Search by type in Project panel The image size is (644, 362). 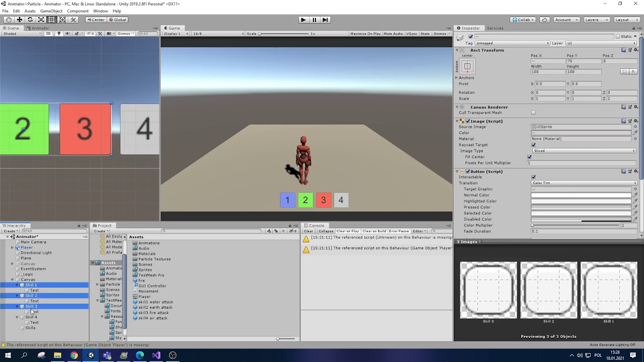269,231
